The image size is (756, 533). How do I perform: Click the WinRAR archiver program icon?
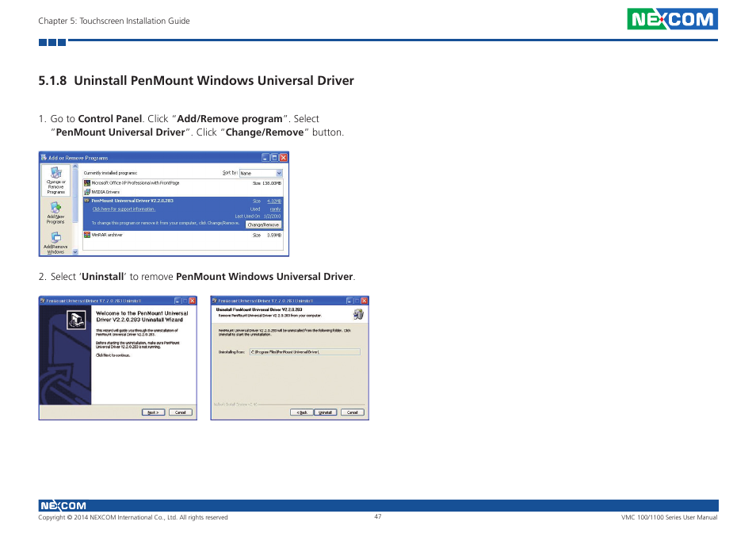[x=87, y=235]
